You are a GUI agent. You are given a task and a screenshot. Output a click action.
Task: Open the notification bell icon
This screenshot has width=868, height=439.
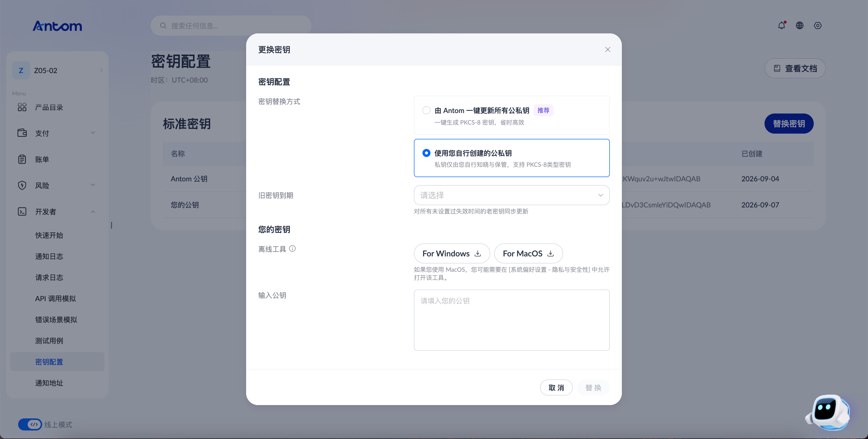[781, 26]
